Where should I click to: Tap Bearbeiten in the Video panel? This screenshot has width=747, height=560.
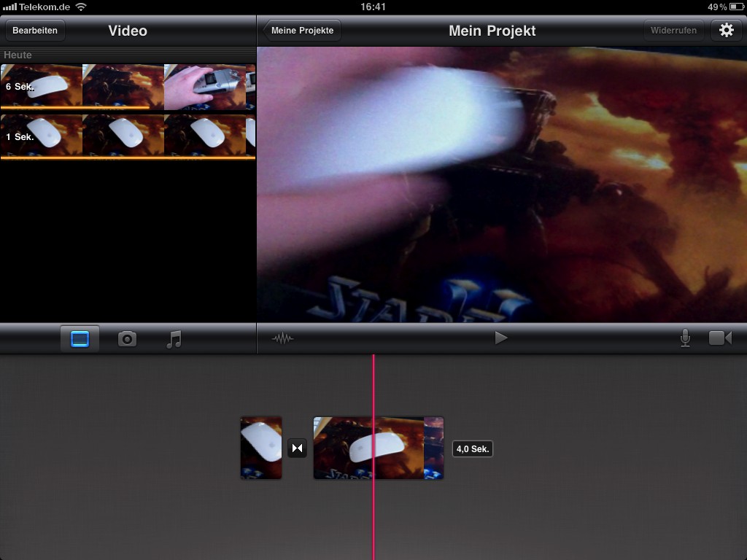click(34, 31)
